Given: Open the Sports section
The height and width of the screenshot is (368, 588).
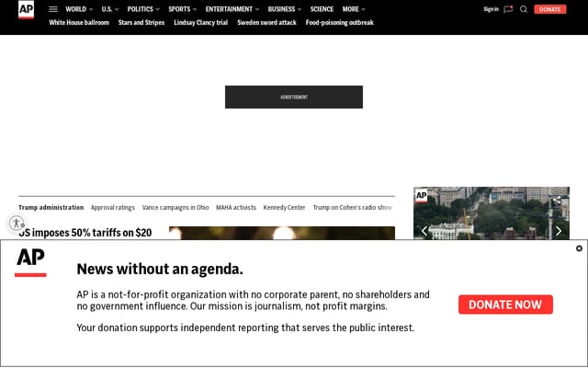Looking at the screenshot, I should click(179, 9).
